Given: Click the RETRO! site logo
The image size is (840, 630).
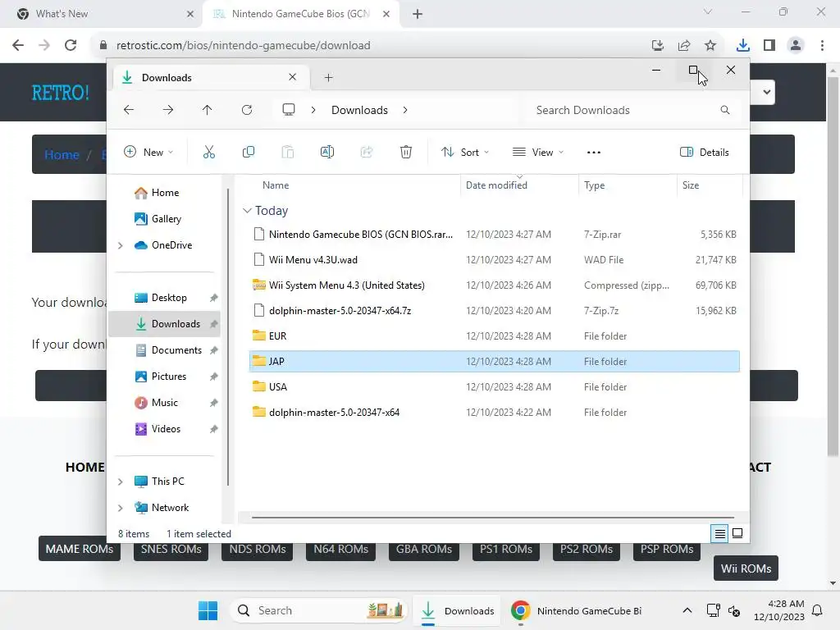Looking at the screenshot, I should click(x=61, y=94).
